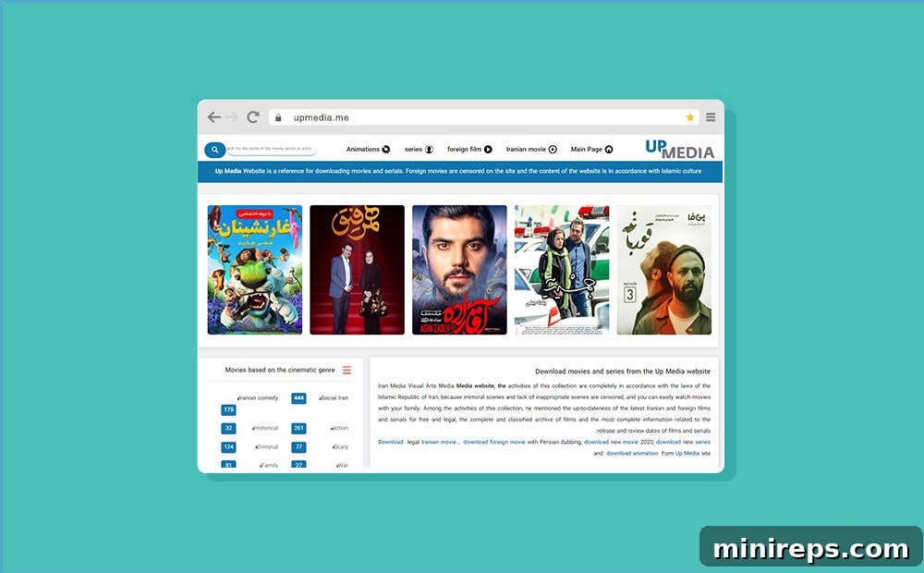Select the Criminal genre

tap(266, 446)
